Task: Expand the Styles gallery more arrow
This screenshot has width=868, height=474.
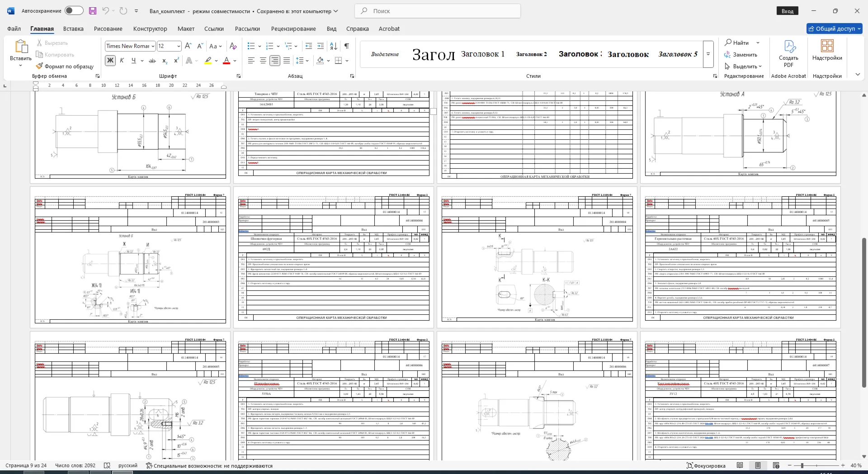Action: 708,54
